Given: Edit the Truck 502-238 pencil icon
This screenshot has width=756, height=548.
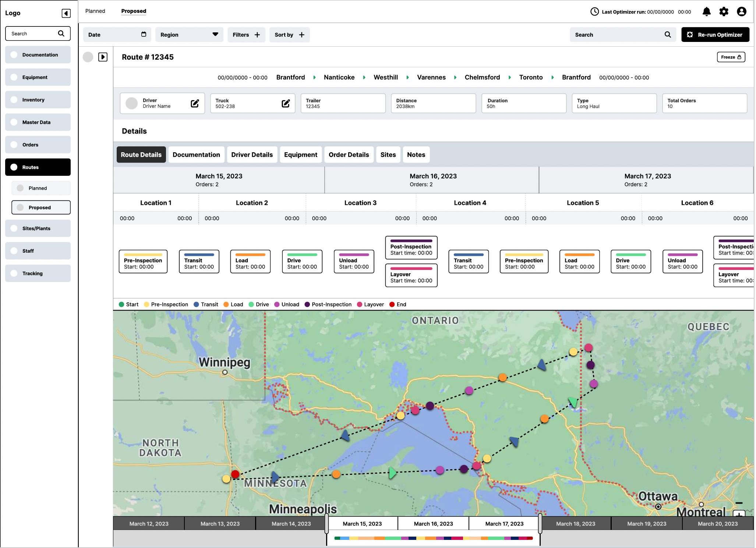Looking at the screenshot, I should coord(285,103).
